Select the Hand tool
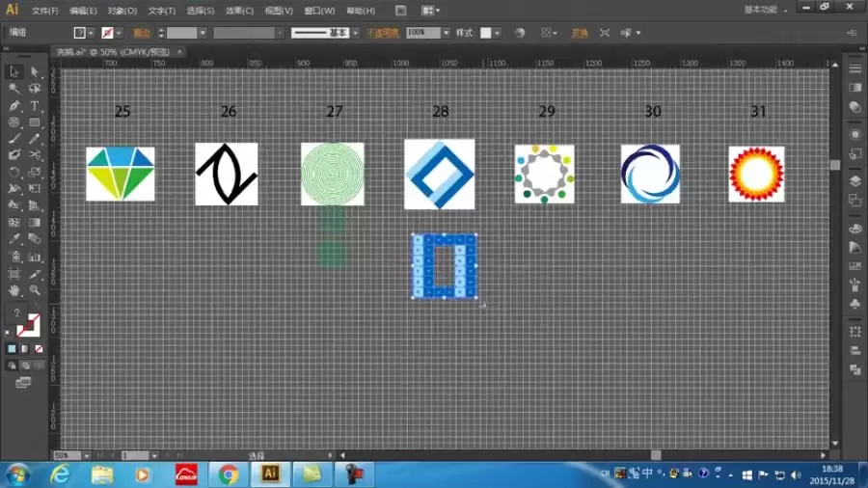Viewport: 868px width, 488px height. click(x=14, y=290)
